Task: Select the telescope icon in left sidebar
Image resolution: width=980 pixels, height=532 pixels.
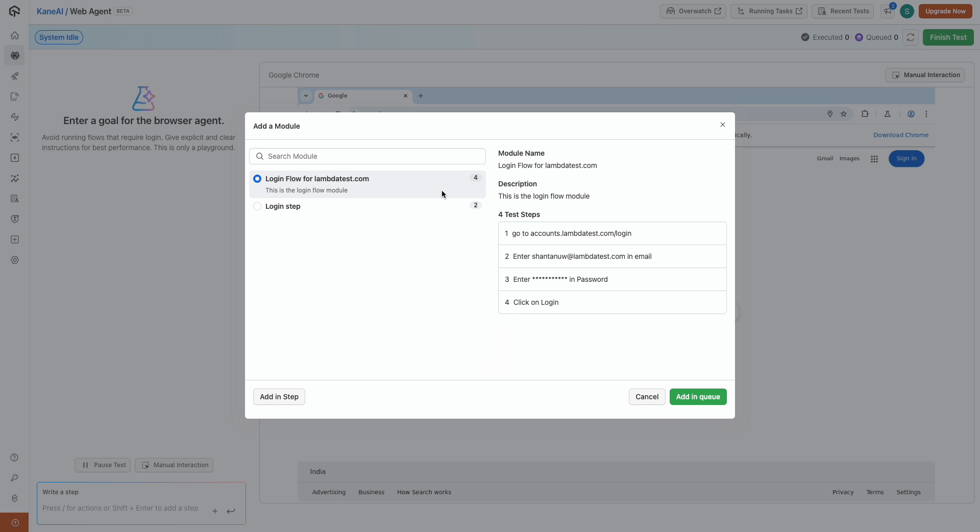Action: click(x=15, y=76)
